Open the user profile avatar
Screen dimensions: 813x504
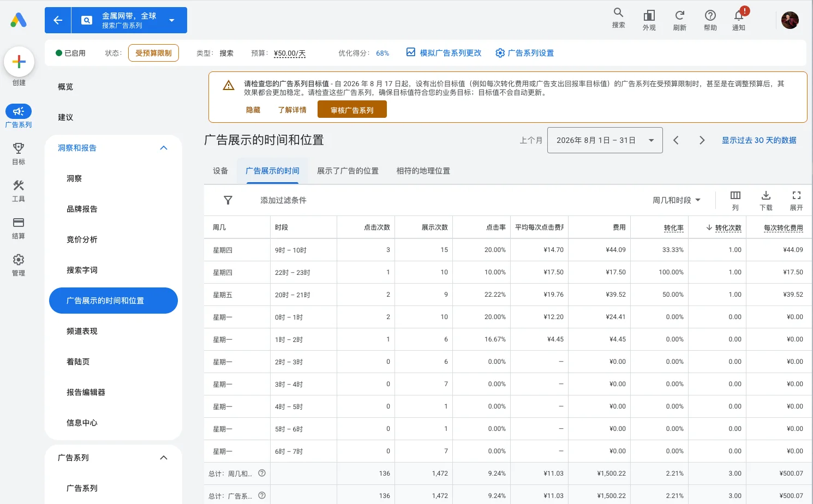point(790,20)
